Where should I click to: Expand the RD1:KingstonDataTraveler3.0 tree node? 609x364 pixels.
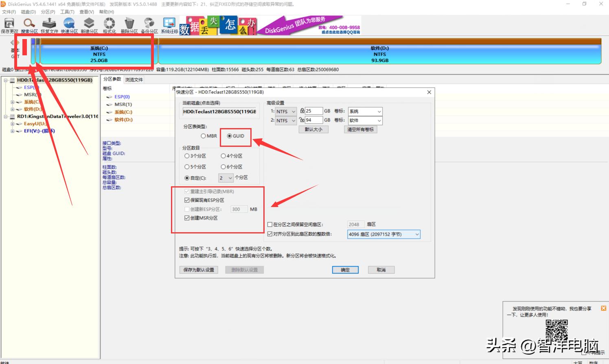coord(6,116)
